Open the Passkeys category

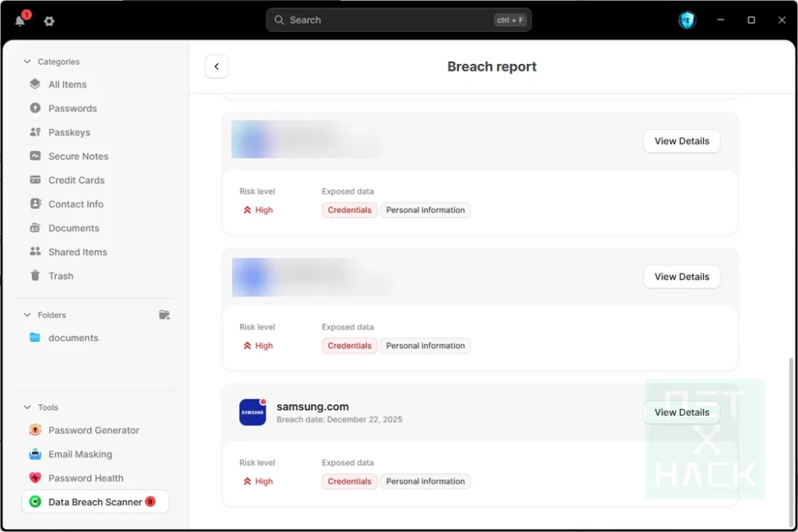click(x=69, y=132)
